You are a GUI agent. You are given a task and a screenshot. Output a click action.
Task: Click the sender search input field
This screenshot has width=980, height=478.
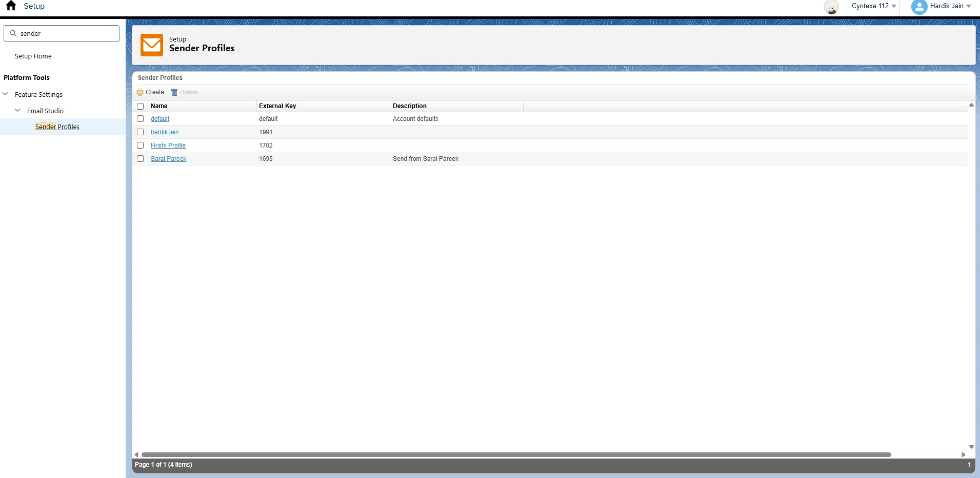[62, 33]
